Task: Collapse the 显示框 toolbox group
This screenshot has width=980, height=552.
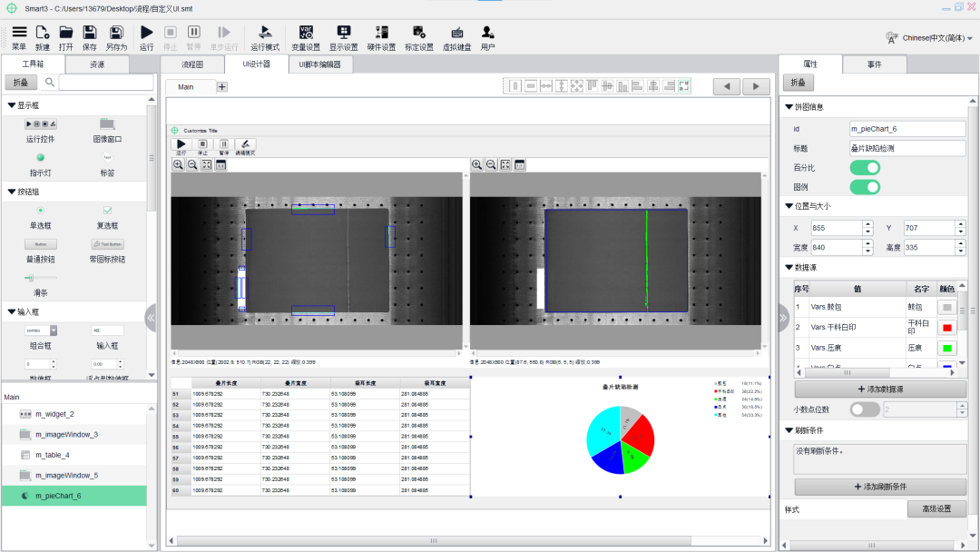Action: click(12, 105)
